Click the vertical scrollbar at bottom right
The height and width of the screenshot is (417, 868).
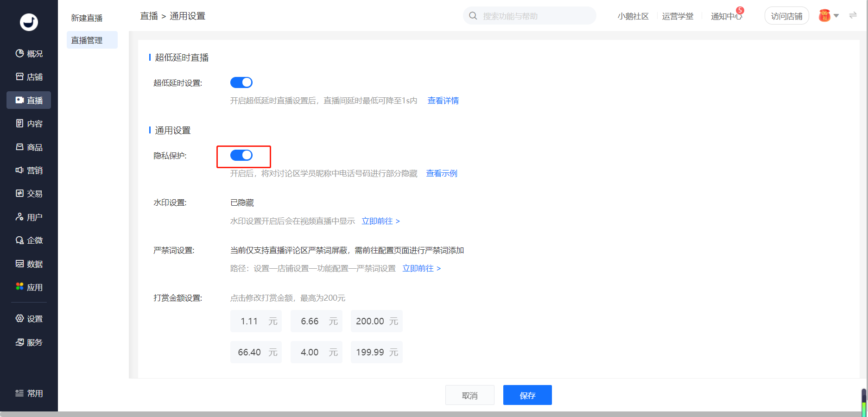pyautogui.click(x=864, y=402)
